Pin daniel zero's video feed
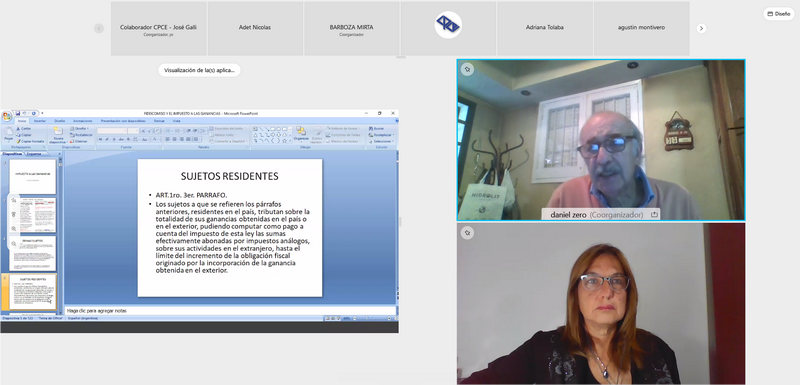The width and height of the screenshot is (800, 385). tap(467, 69)
